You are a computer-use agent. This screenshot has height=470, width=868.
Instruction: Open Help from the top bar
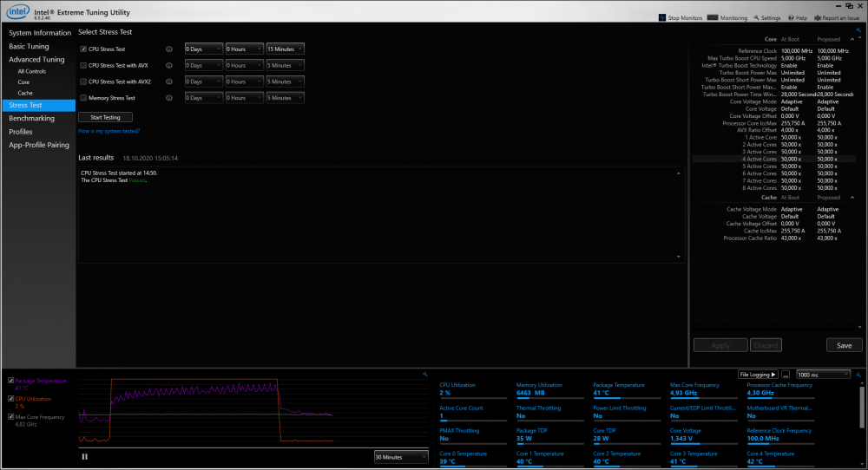(x=790, y=17)
